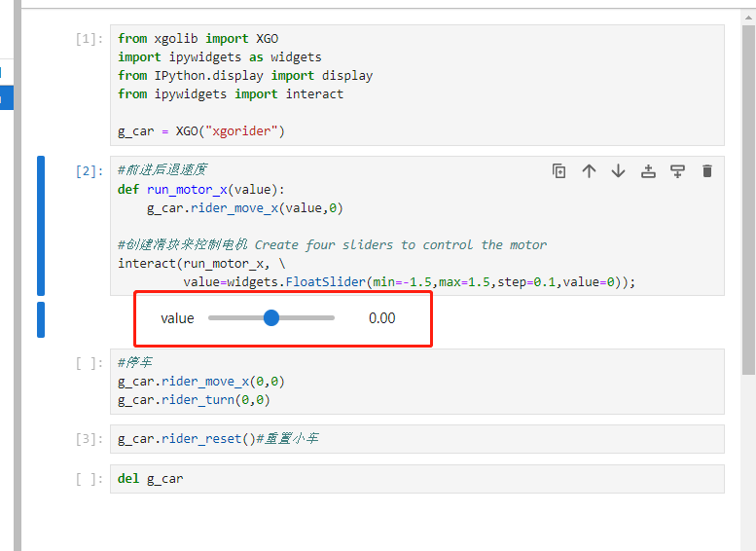Image resolution: width=756 pixels, height=551 pixels.
Task: Click the 'interact(run_motor_x, \' line
Action: 201,264
